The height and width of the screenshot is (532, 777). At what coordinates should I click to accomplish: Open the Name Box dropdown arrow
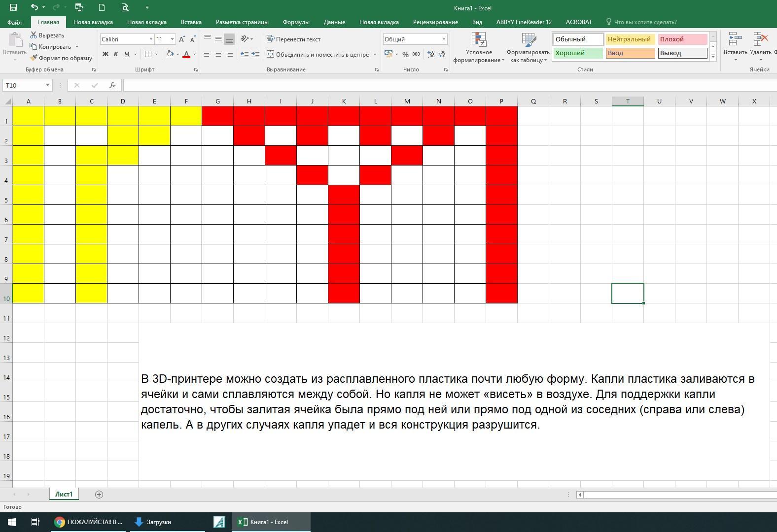point(47,85)
